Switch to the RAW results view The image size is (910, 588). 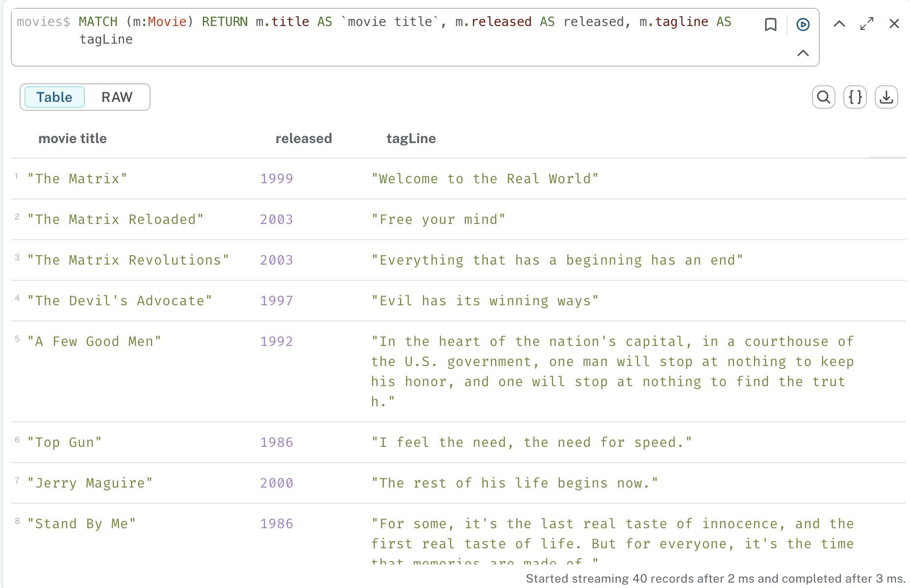coord(117,97)
